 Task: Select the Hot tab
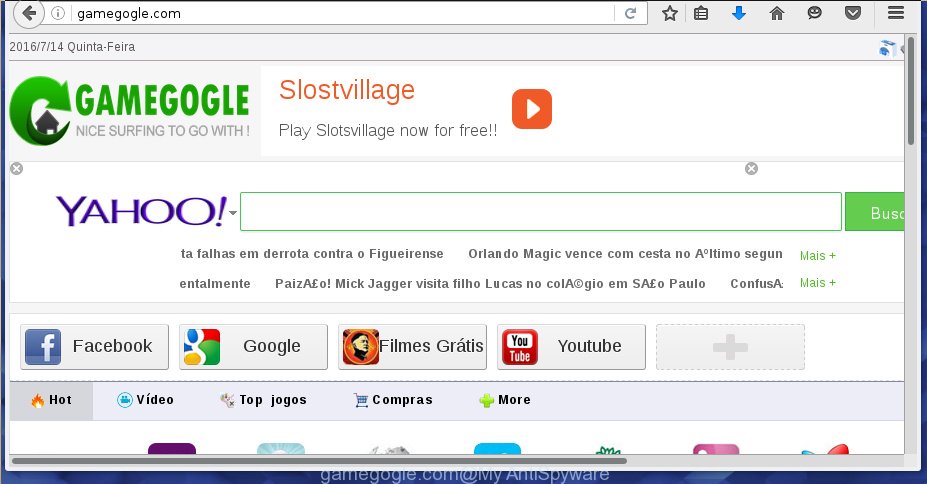(51, 400)
